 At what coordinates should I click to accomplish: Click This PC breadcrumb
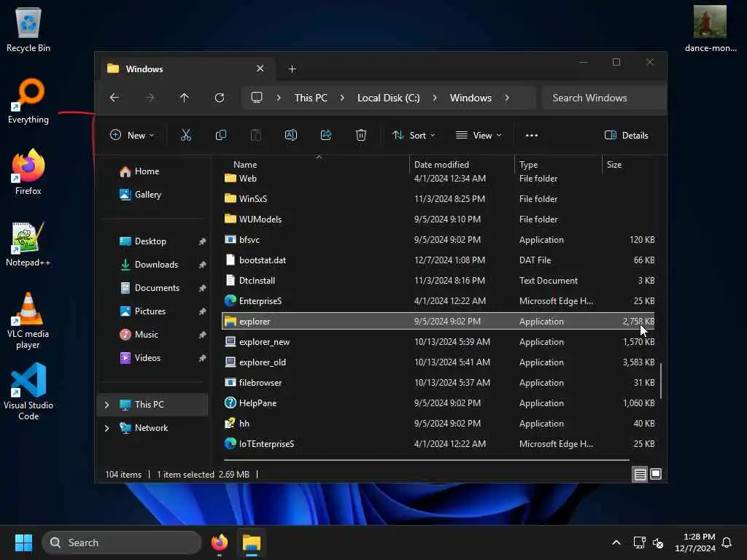pyautogui.click(x=311, y=98)
